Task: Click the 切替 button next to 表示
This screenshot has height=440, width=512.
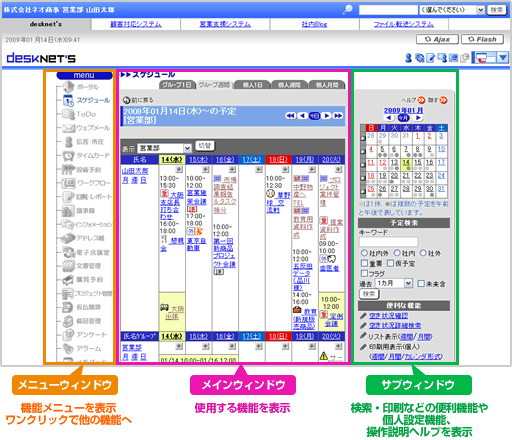Action: pos(205,146)
